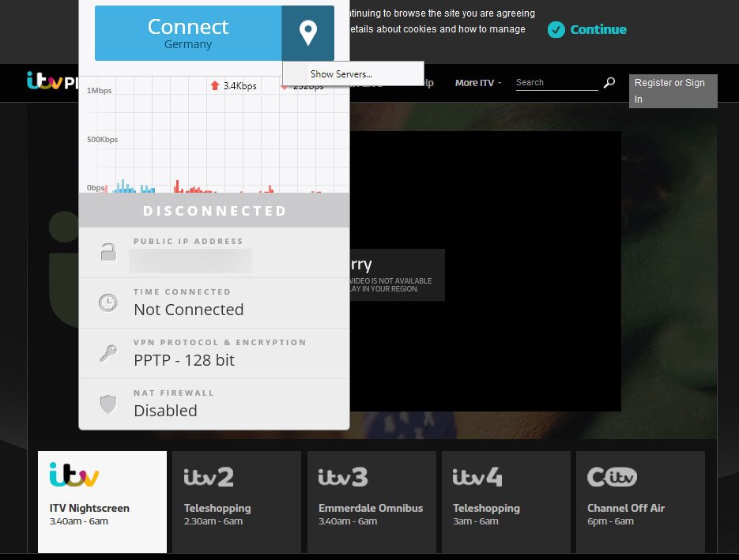Image resolution: width=739 pixels, height=560 pixels.
Task: Focus the Search input field
Action: click(x=556, y=83)
